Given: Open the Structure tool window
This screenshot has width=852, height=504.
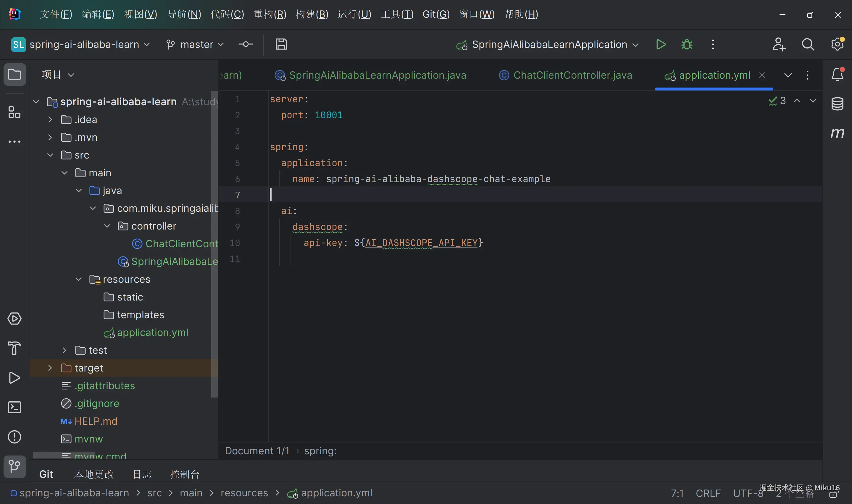Looking at the screenshot, I should tap(14, 112).
